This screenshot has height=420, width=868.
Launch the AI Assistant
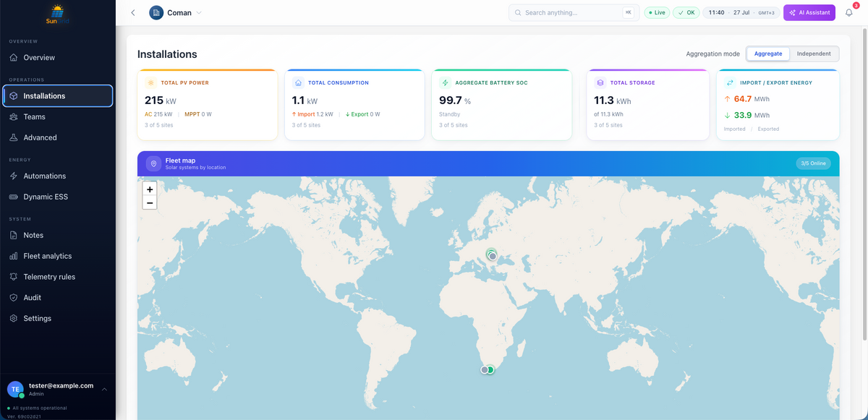[809, 12]
